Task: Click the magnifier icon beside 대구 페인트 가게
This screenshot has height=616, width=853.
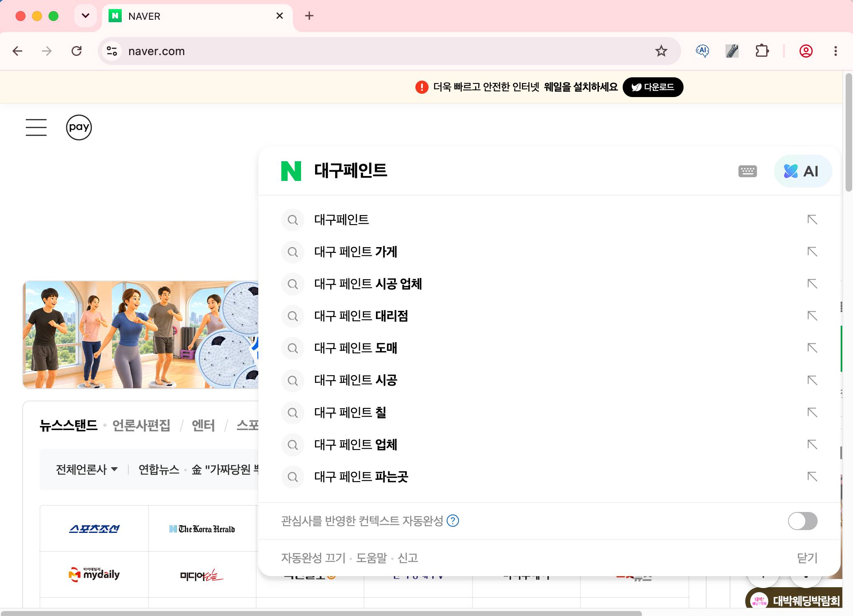Action: [x=293, y=252]
